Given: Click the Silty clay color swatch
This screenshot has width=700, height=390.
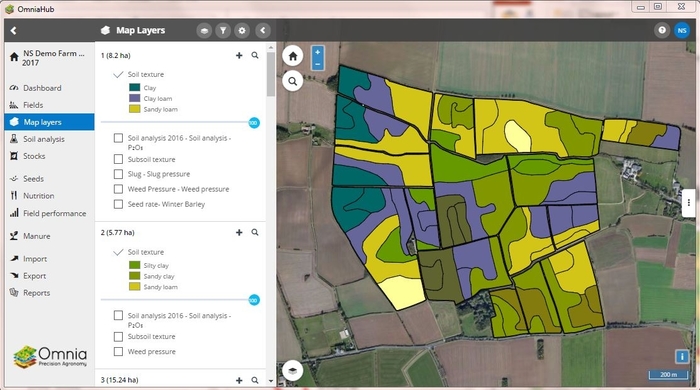Looking at the screenshot, I should (x=134, y=265).
